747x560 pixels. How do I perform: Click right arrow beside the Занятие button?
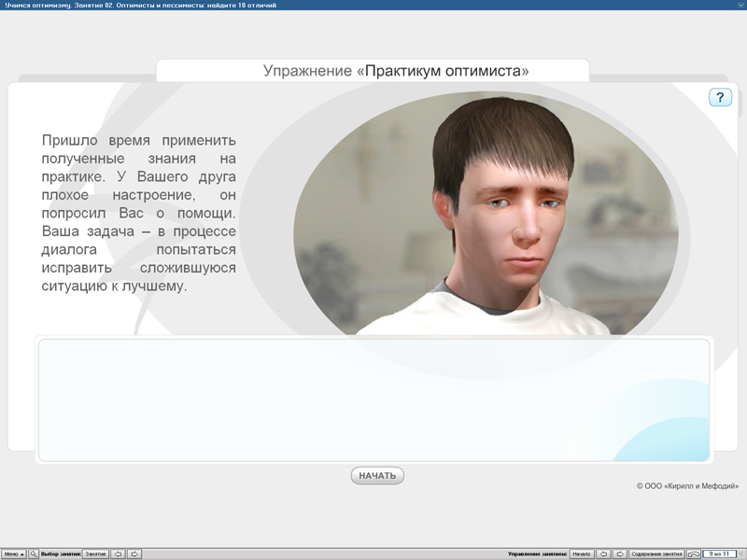pyautogui.click(x=136, y=553)
